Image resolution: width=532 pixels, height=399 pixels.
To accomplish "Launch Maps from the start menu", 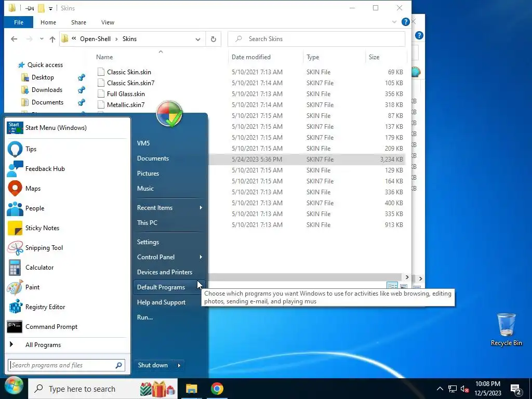I will [67, 188].
